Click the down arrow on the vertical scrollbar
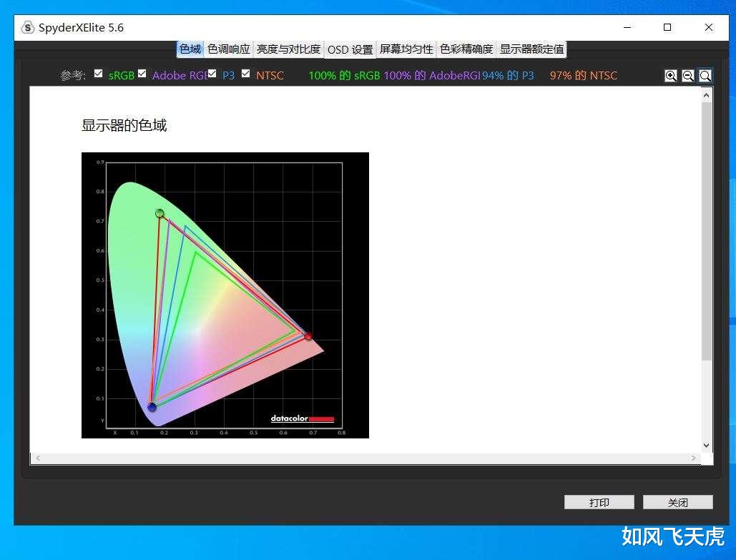The height and width of the screenshot is (560, 736). pyautogui.click(x=706, y=445)
